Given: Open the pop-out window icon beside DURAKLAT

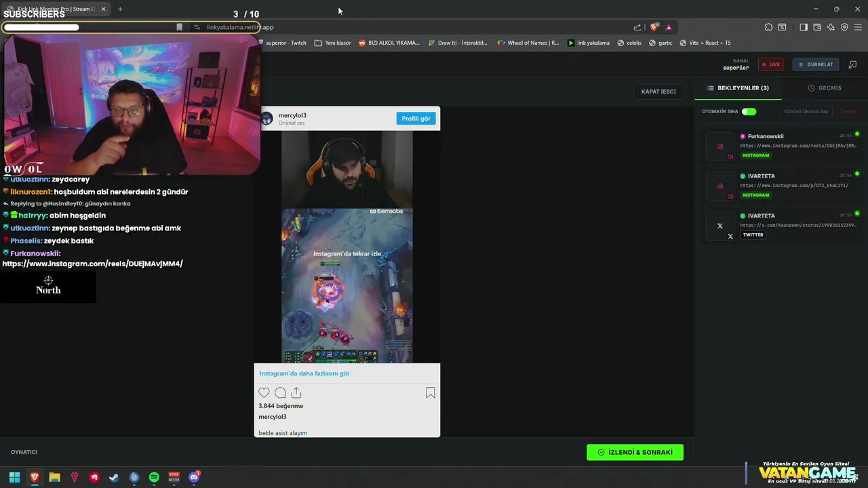Looking at the screenshot, I should click(x=852, y=64).
